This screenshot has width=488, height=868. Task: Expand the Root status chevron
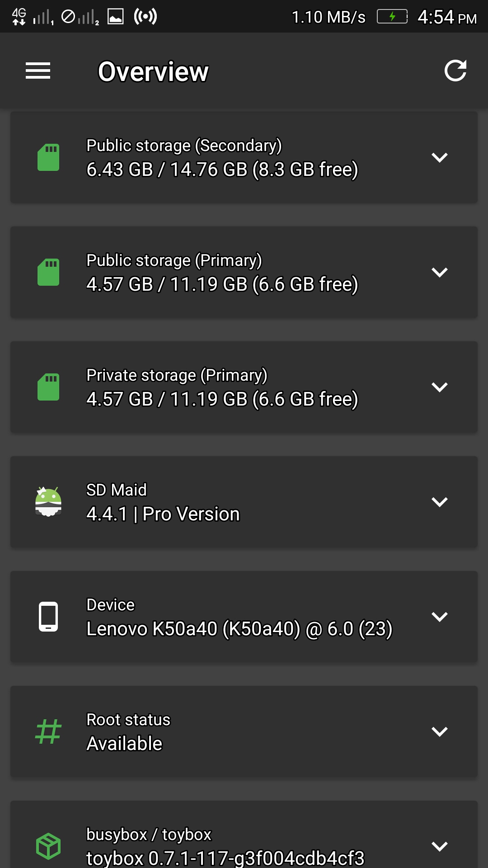(x=440, y=731)
